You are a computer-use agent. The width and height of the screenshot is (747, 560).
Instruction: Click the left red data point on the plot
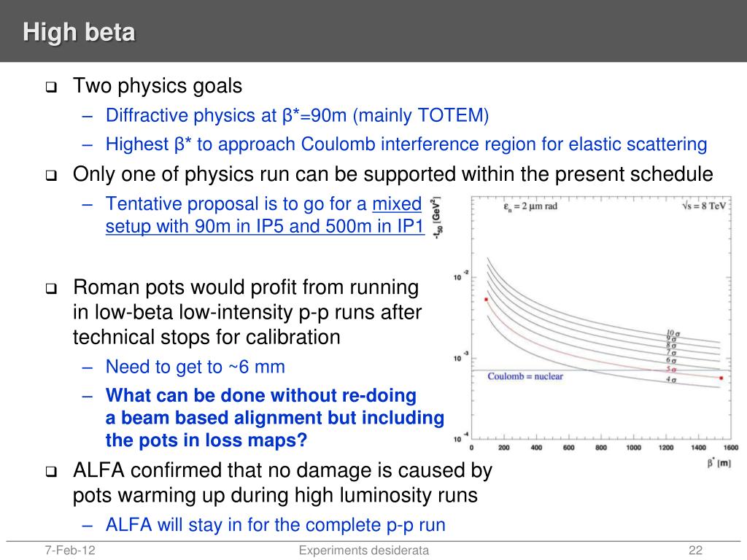[486, 300]
